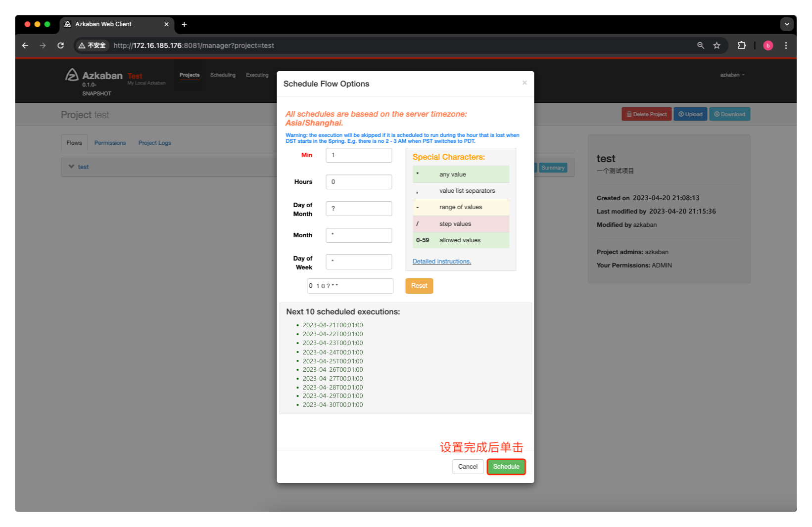
Task: Click the cron expression text box
Action: (350, 286)
